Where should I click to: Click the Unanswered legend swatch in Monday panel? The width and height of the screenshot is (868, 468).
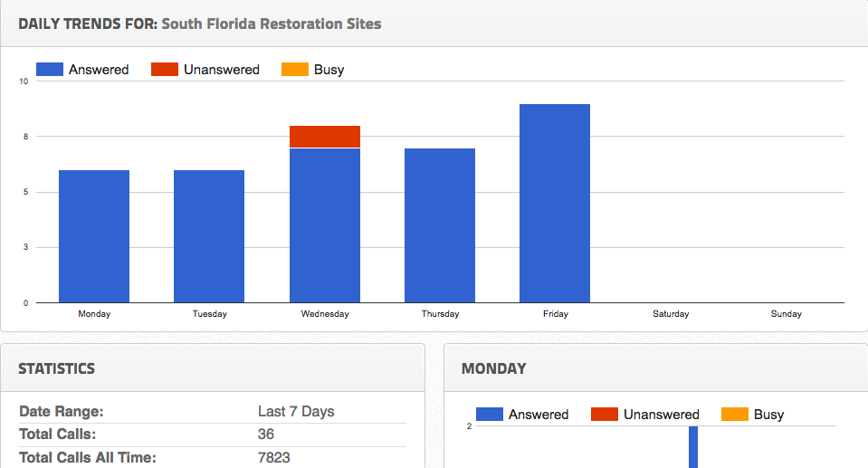coord(605,414)
